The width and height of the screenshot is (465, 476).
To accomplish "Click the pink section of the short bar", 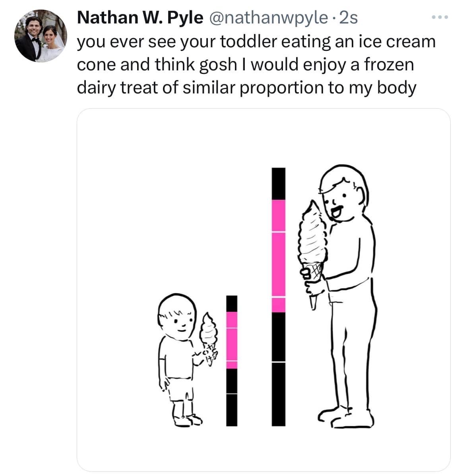I will coord(232,340).
